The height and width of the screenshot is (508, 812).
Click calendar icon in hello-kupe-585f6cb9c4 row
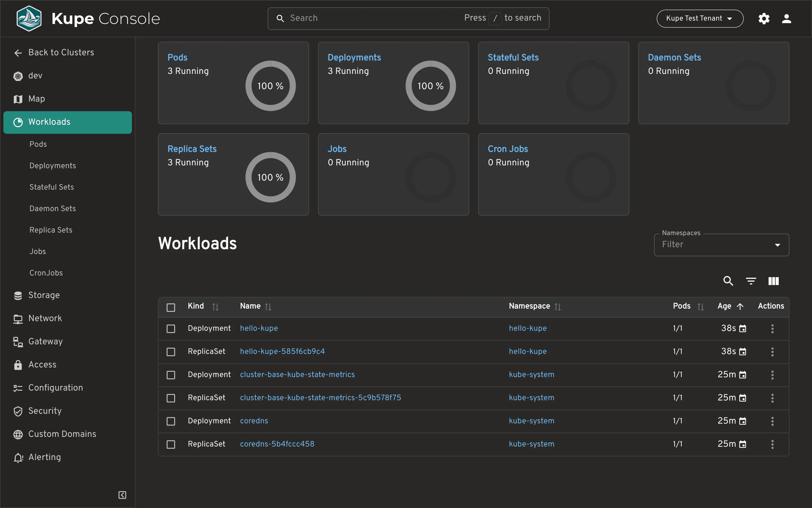pos(743,352)
